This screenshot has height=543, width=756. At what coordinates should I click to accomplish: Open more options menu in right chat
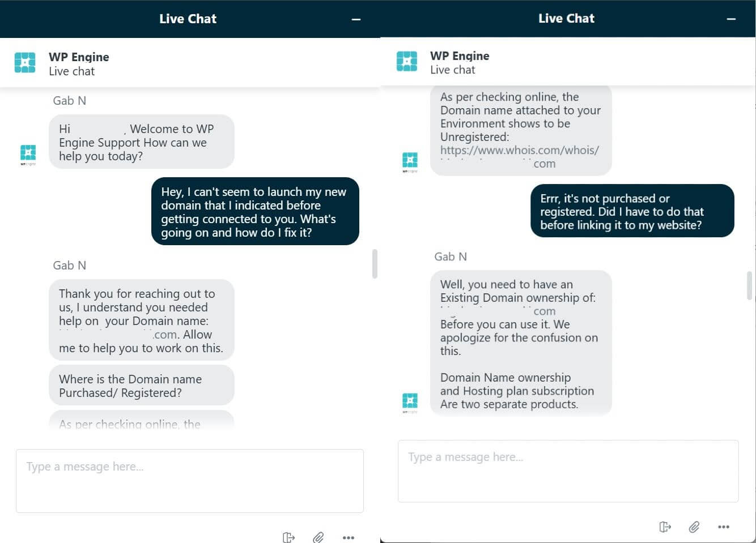pyautogui.click(x=724, y=527)
